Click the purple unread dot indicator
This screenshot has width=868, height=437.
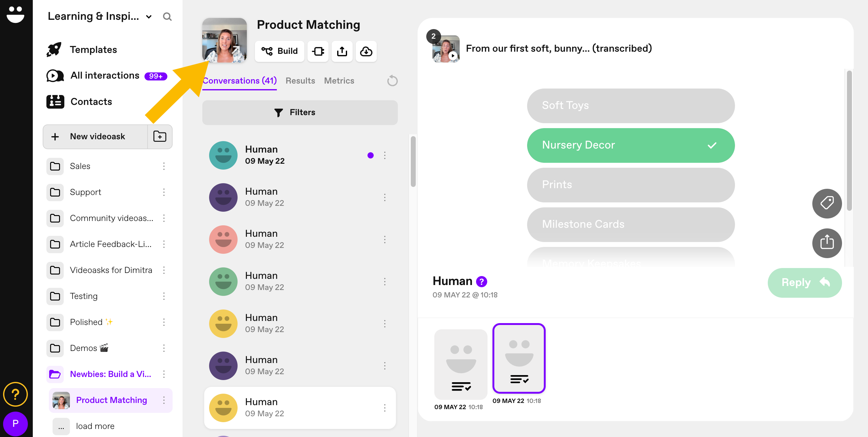(x=370, y=155)
